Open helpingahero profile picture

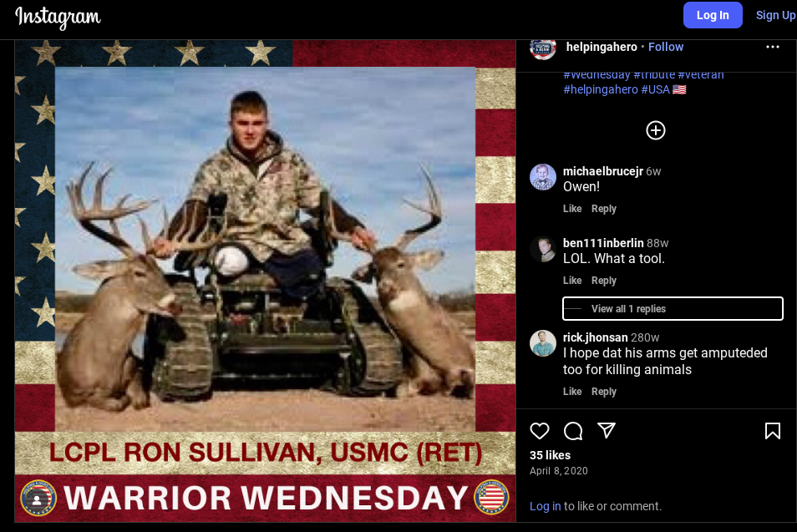[543, 48]
